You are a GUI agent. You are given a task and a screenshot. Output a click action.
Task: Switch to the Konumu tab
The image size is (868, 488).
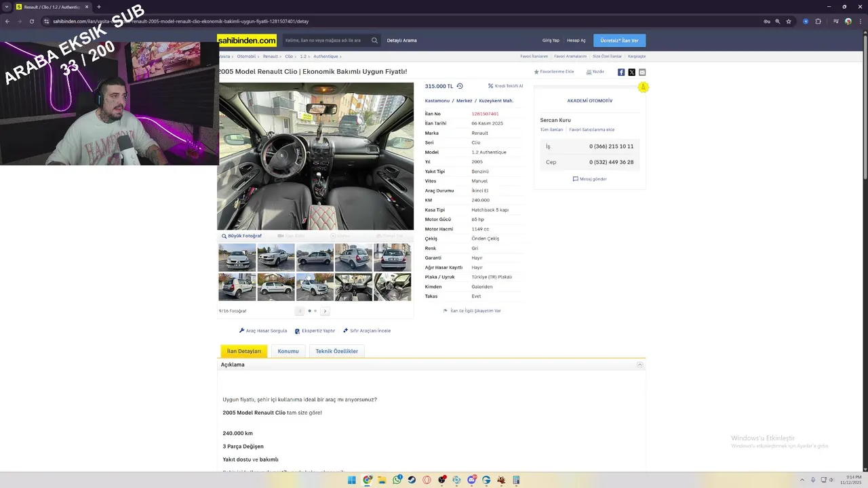coord(288,351)
